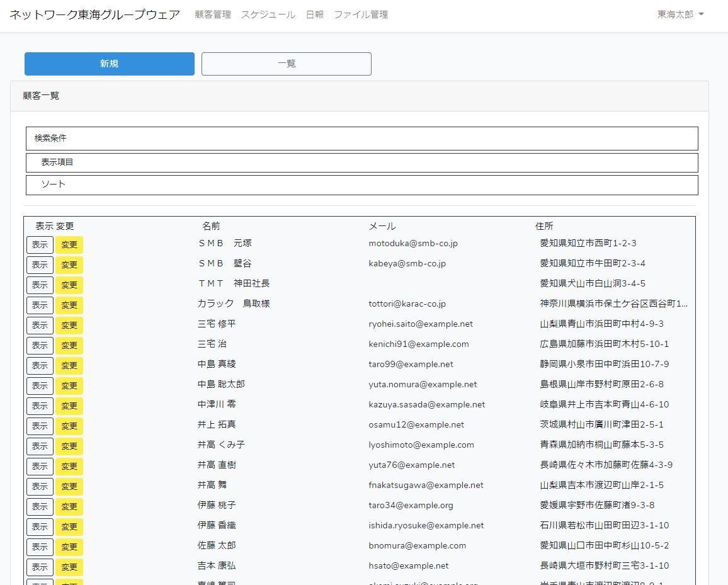Click the email kazuya.sasada@example.net

tap(427, 404)
